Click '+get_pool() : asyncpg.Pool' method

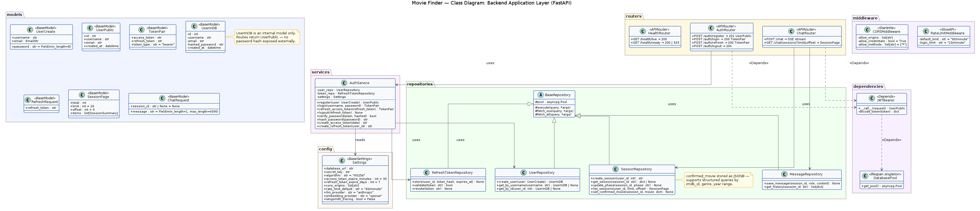[x=882, y=186]
